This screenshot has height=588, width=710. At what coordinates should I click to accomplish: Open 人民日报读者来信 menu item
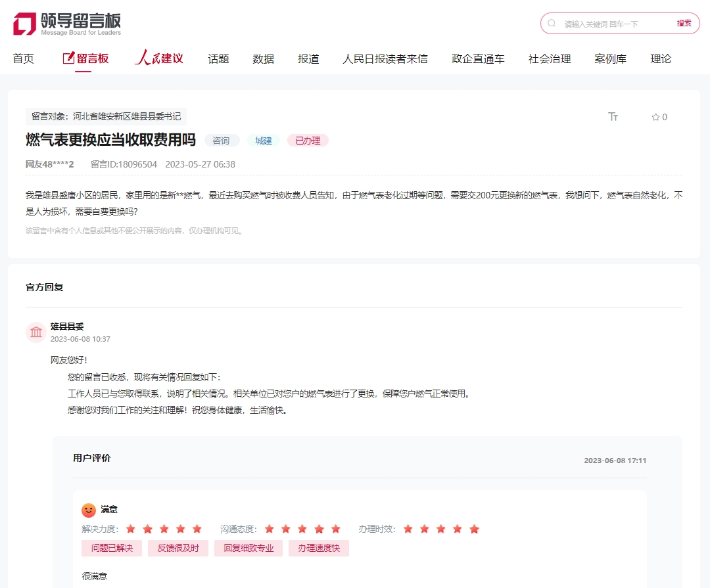tap(385, 58)
